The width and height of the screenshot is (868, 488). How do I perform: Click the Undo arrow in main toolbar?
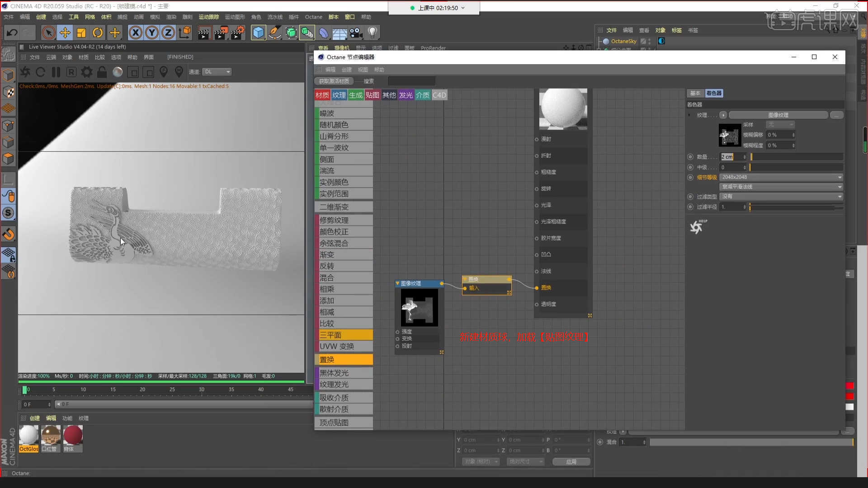point(12,33)
